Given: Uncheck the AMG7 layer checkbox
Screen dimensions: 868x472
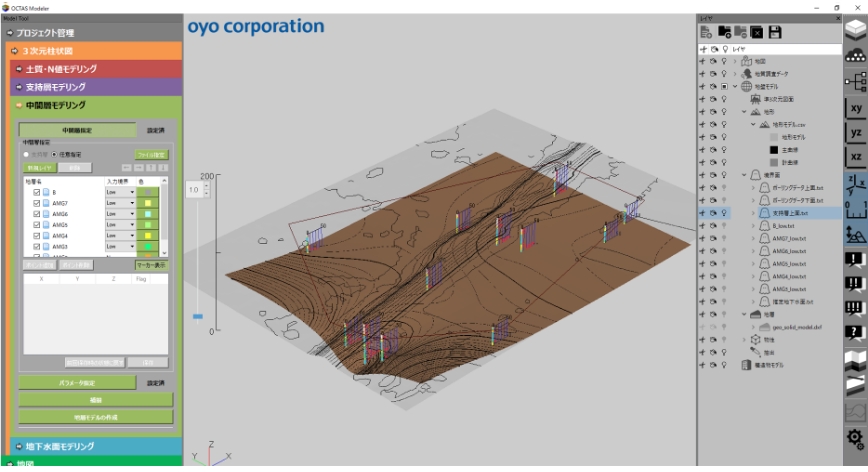Looking at the screenshot, I should (37, 203).
